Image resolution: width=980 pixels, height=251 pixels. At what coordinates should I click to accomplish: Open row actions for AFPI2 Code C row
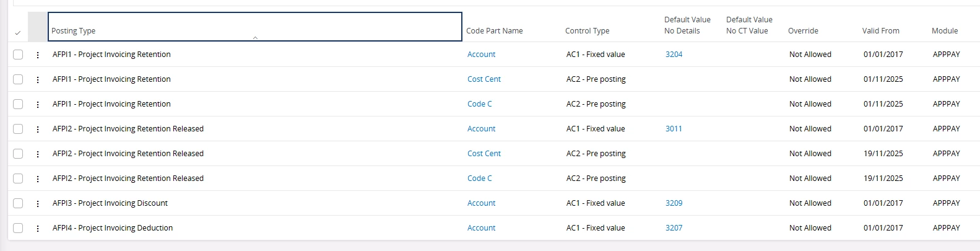click(x=38, y=178)
